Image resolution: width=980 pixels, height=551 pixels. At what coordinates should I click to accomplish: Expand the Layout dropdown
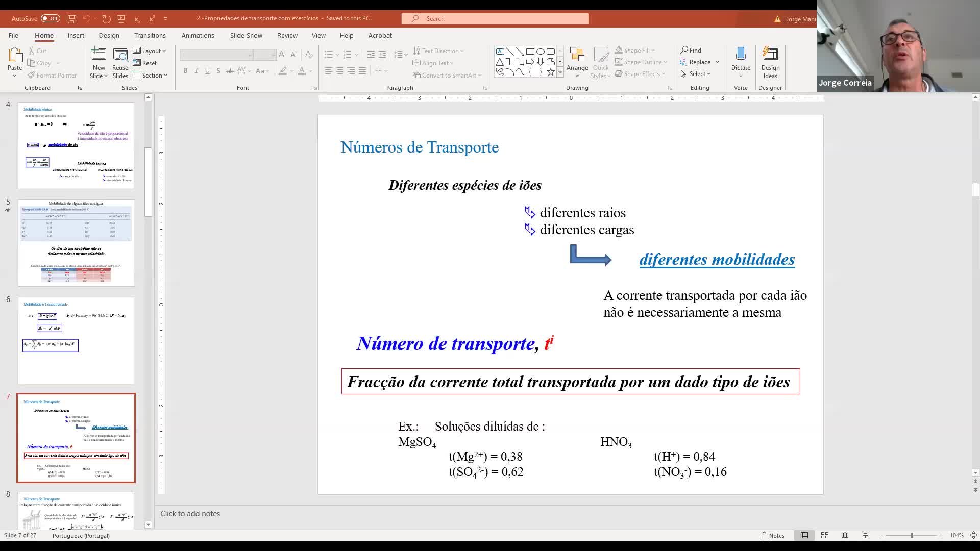click(150, 51)
